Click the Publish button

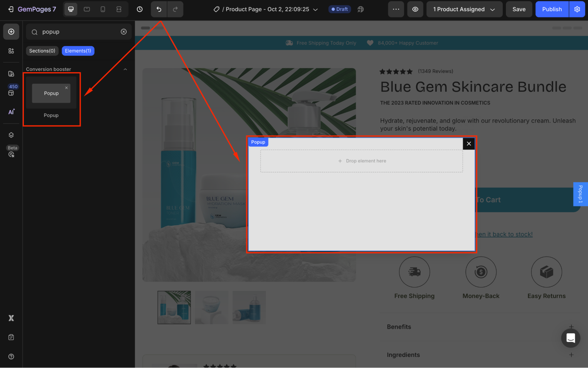[x=552, y=9]
